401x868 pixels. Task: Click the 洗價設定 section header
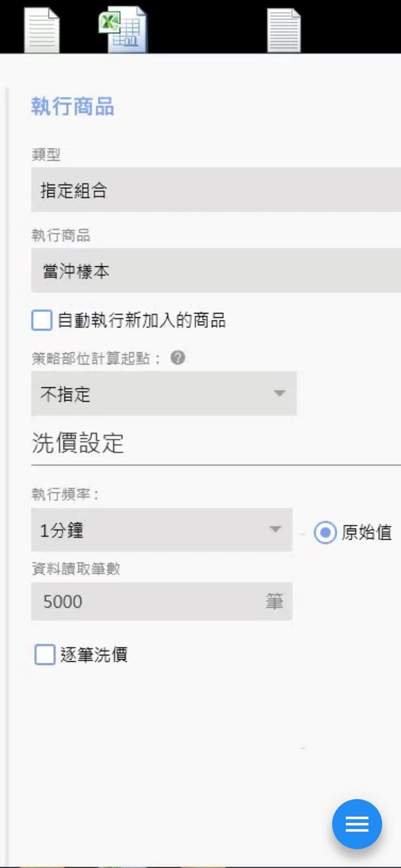tap(77, 443)
